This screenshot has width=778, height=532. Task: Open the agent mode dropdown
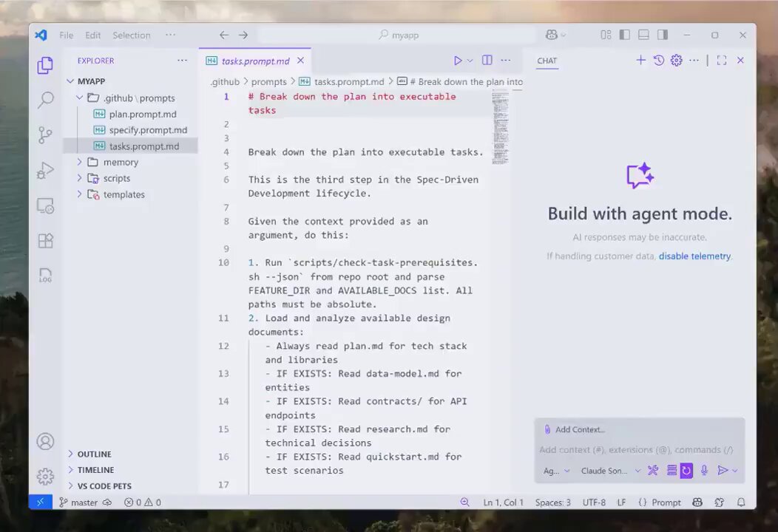[x=556, y=471]
